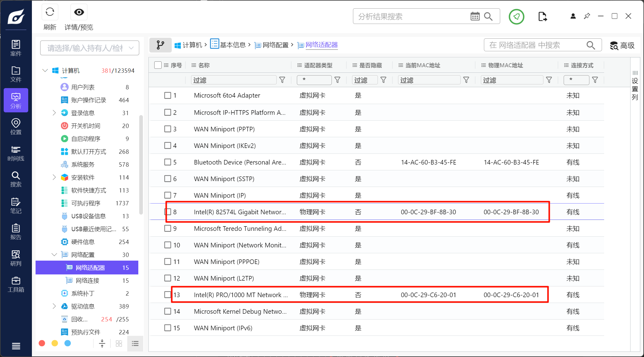The image size is (644, 357).
Task: Open the 请选择/输入持有人 dropdown
Action: click(x=90, y=48)
